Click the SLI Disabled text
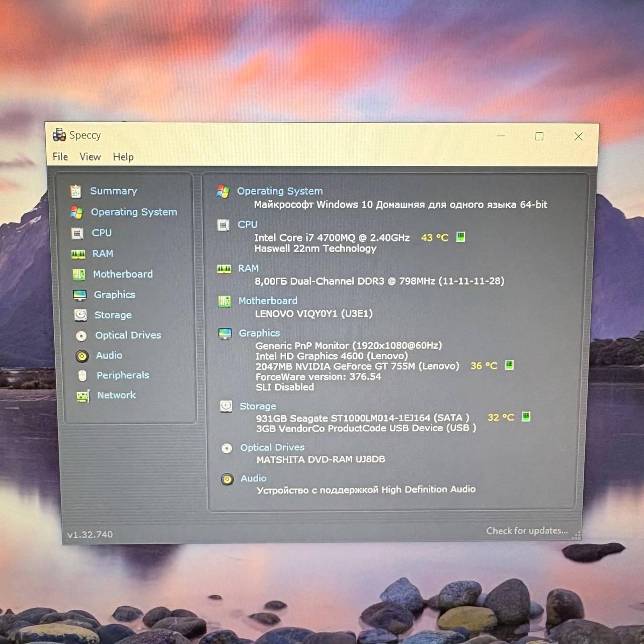644x644 pixels. click(285, 387)
